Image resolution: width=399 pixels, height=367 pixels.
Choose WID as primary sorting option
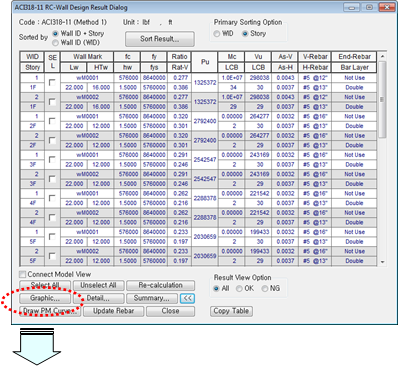[217, 34]
